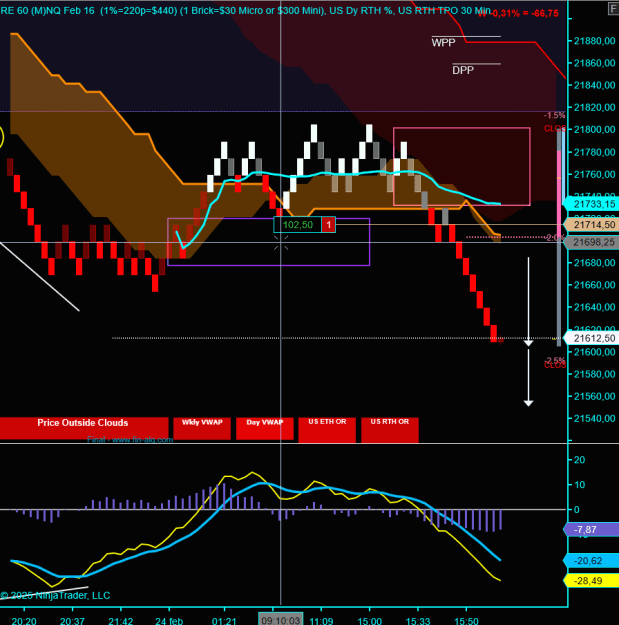The width and height of the screenshot is (619, 625).
Task: Select the 21733,15 price marker
Action: tap(591, 204)
